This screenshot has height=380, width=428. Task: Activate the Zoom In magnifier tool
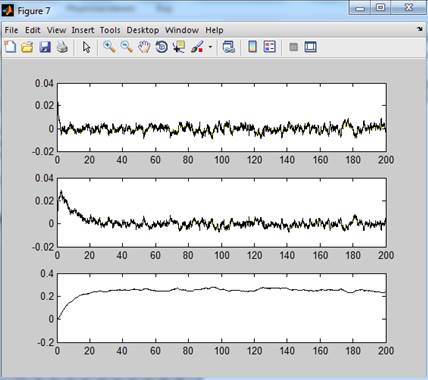[109, 47]
